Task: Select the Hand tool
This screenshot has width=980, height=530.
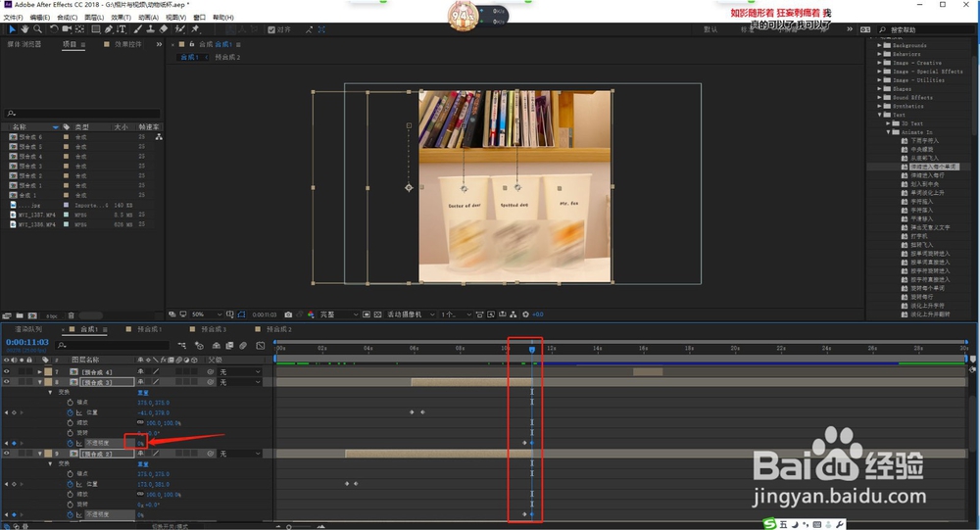Action: point(24,29)
